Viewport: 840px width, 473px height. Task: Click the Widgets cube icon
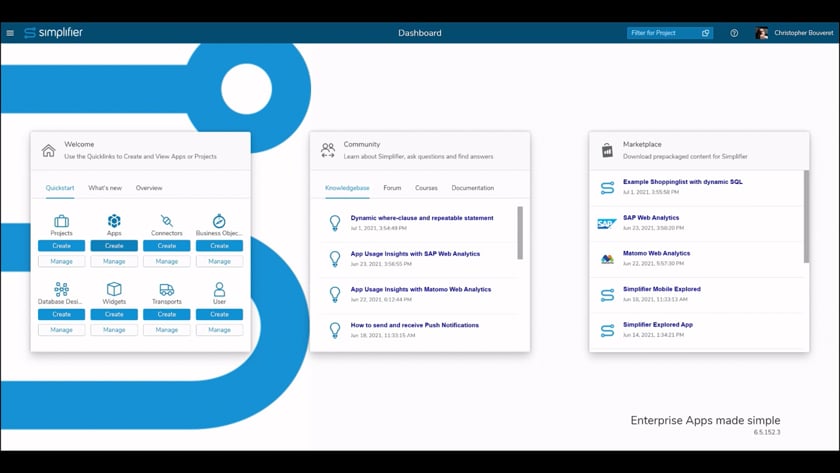click(x=114, y=289)
